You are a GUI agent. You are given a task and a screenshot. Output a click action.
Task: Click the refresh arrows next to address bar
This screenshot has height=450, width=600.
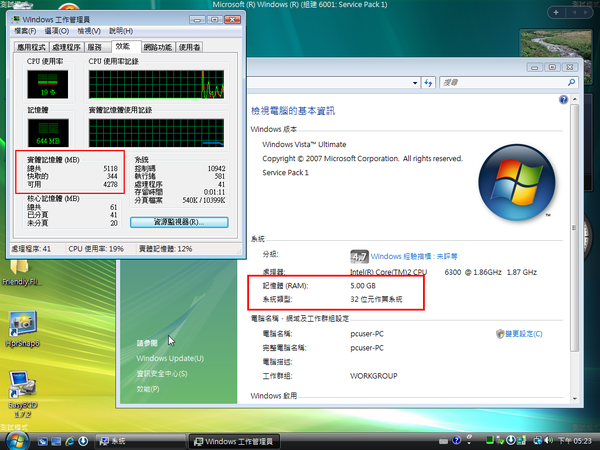pos(428,83)
